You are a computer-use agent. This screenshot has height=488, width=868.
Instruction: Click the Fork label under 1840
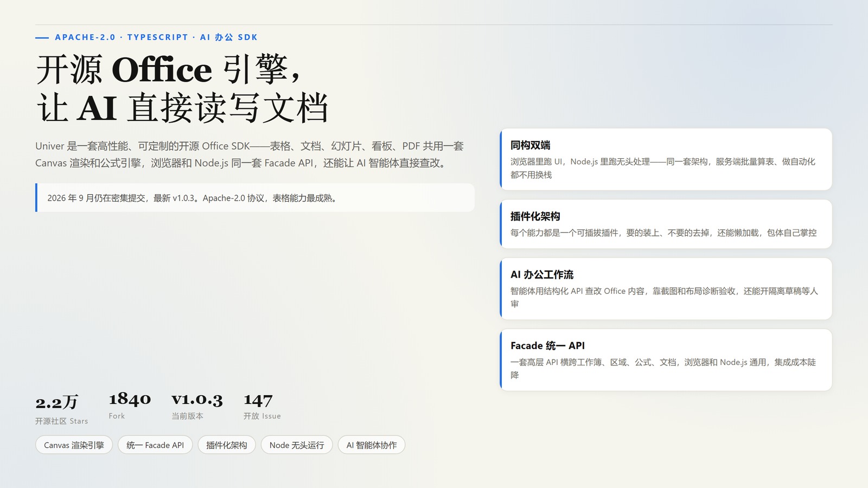click(x=117, y=416)
